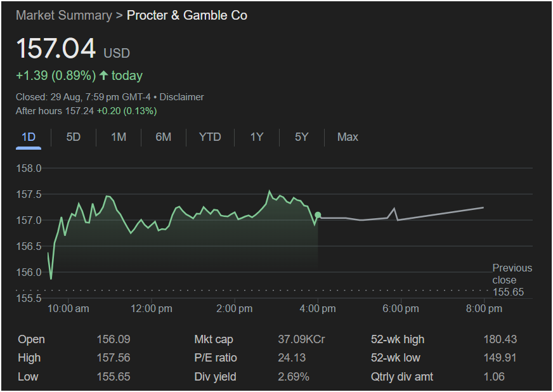
Task: Select the Max range tab
Action: click(x=348, y=137)
